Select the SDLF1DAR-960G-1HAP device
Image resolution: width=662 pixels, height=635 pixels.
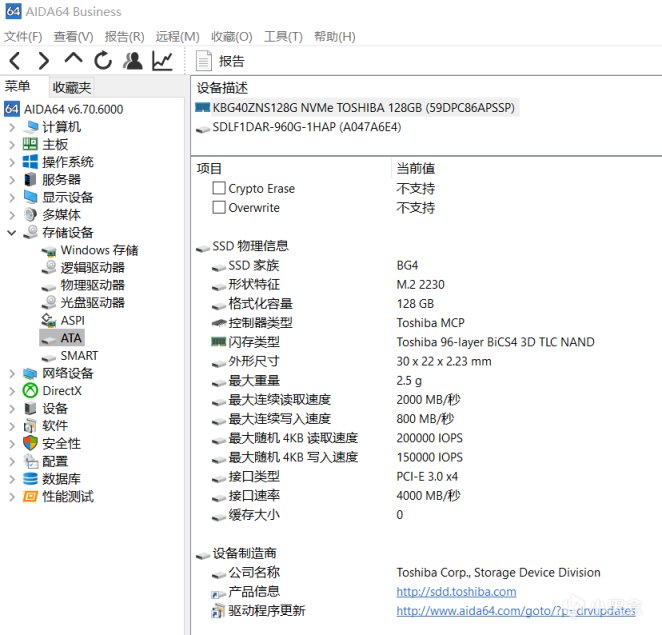pyautogui.click(x=299, y=127)
